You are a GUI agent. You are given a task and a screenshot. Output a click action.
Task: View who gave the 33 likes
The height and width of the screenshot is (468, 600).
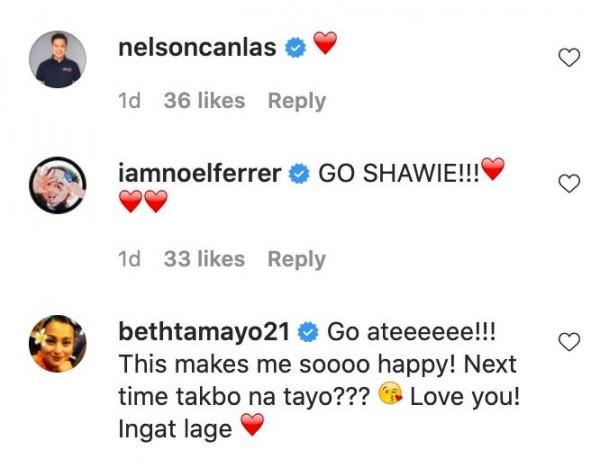point(204,259)
